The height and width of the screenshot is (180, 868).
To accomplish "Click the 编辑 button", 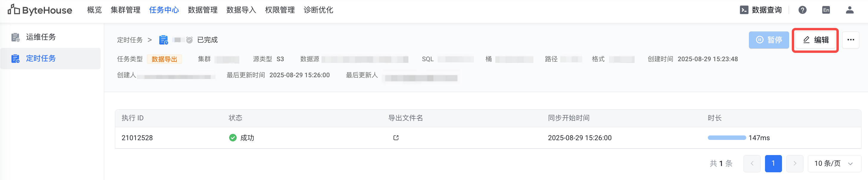I will pos(815,40).
